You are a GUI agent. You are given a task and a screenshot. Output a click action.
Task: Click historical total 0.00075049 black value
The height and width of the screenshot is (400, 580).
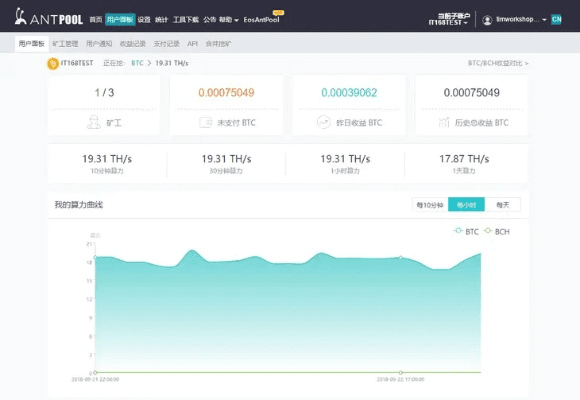coord(472,93)
